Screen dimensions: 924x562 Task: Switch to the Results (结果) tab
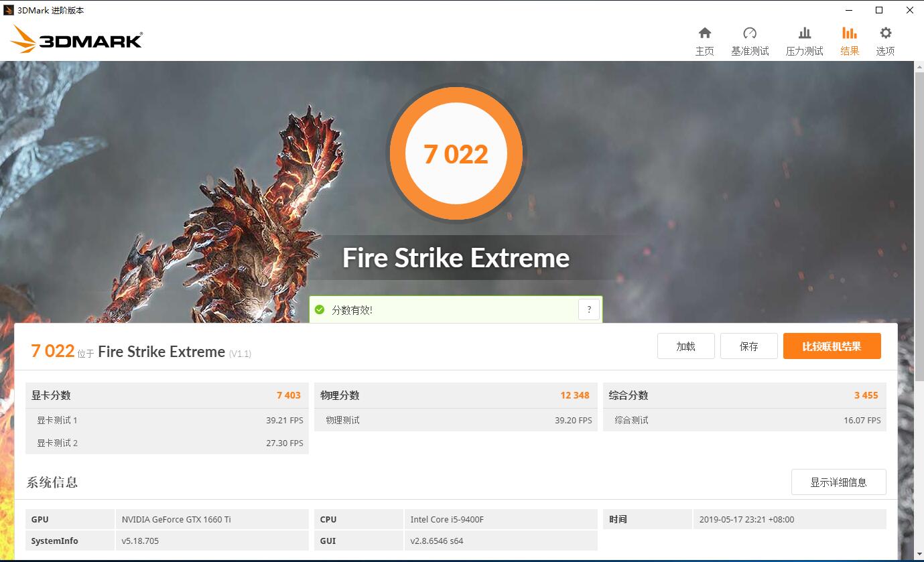pos(849,39)
